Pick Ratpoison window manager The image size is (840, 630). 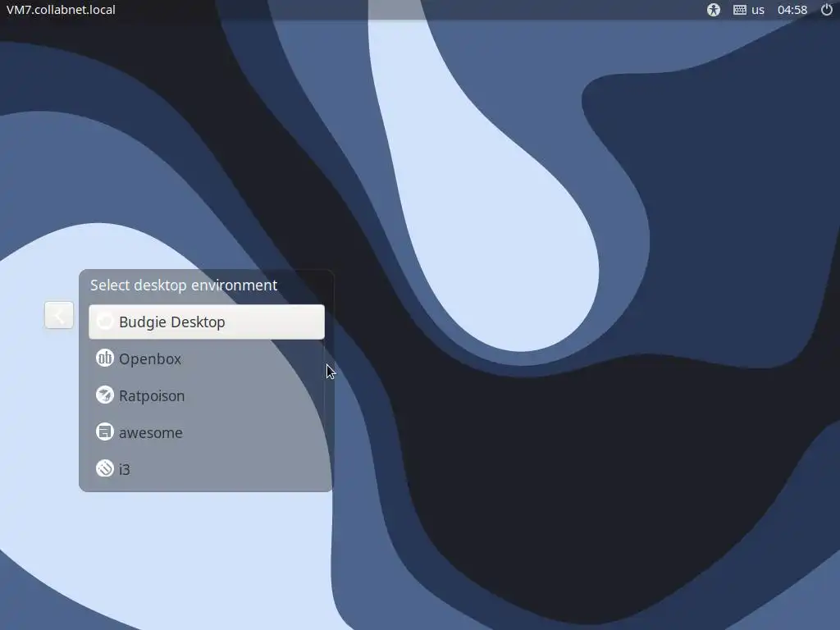tap(206, 395)
